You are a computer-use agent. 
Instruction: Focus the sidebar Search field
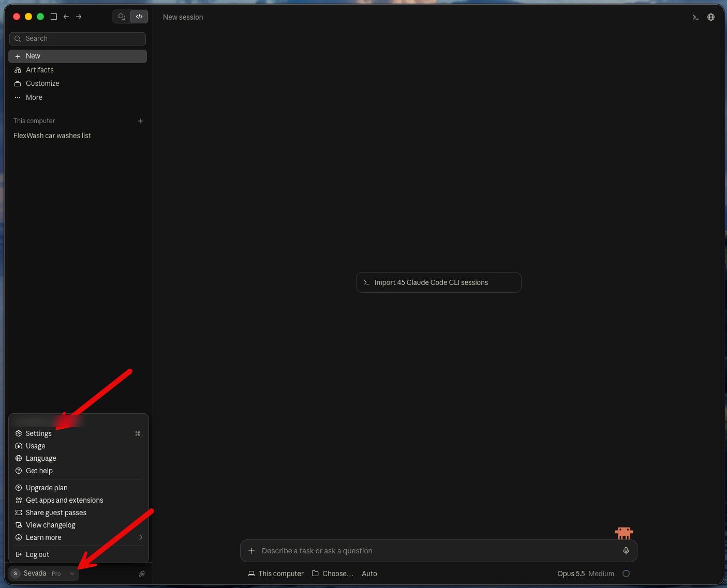78,38
